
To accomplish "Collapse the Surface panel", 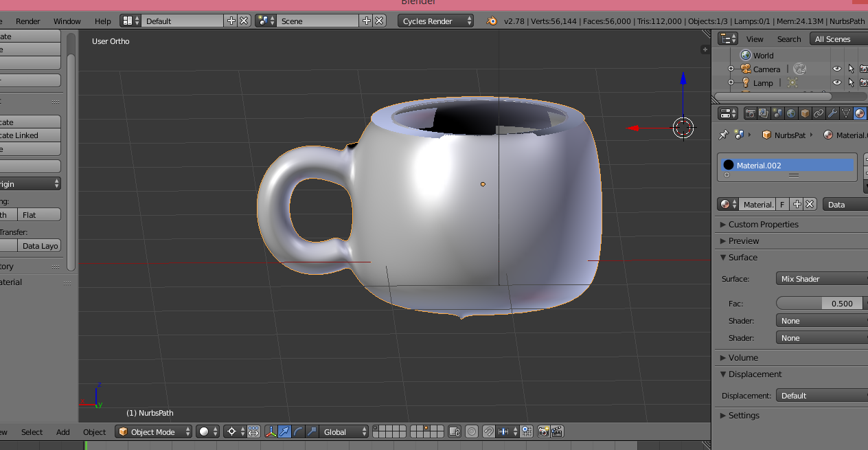I will [742, 258].
